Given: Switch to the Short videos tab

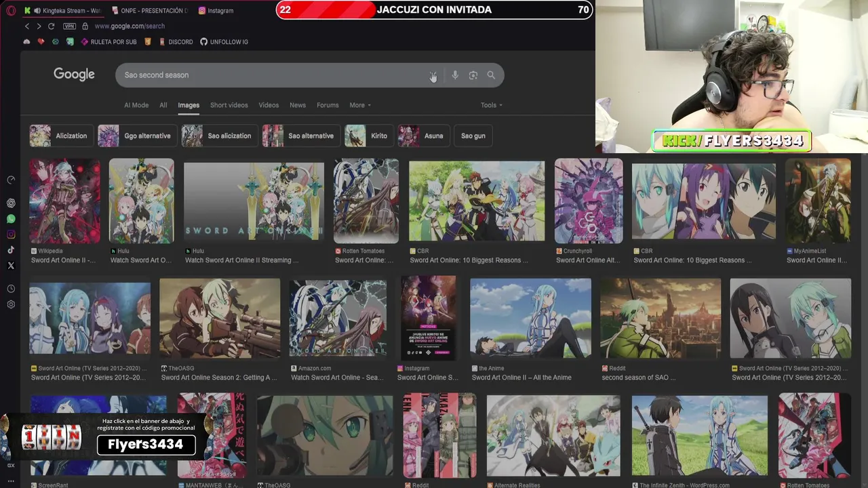Looking at the screenshot, I should pos(229,105).
